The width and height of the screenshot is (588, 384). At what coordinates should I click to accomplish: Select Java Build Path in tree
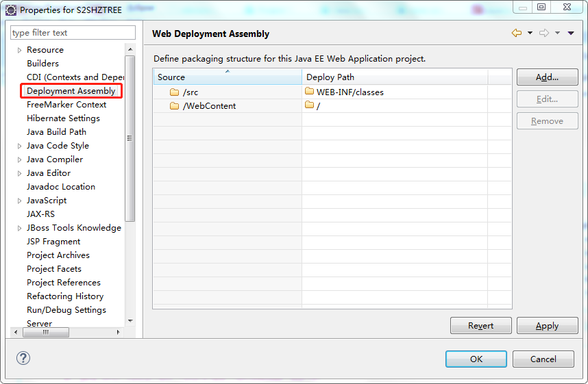[x=57, y=132]
